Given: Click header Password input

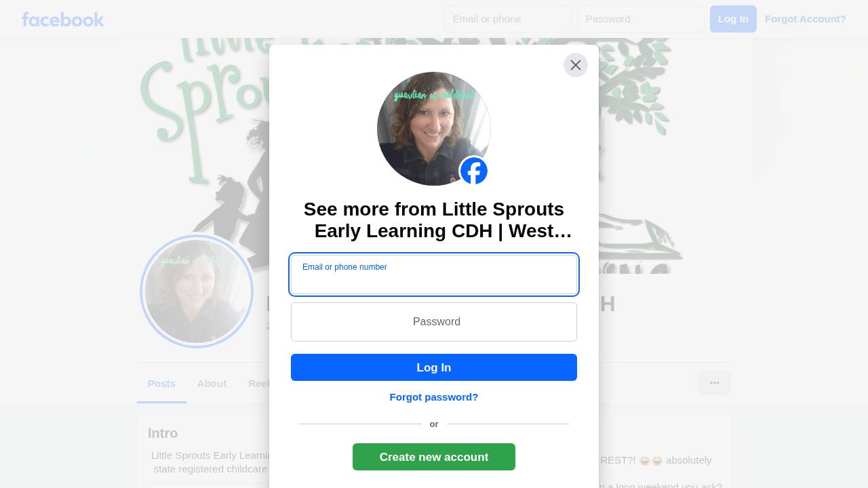Looking at the screenshot, I should point(641,19).
